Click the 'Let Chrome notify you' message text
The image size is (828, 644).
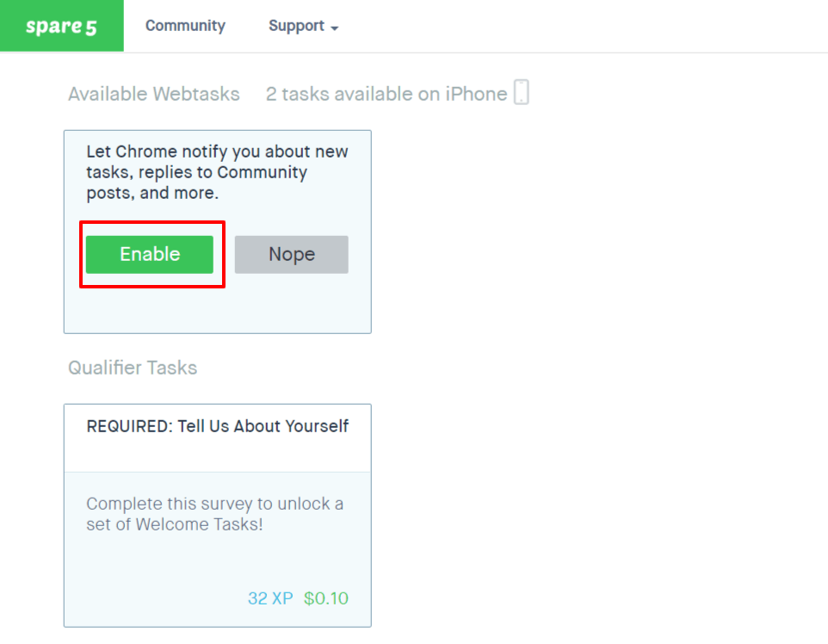point(217,172)
